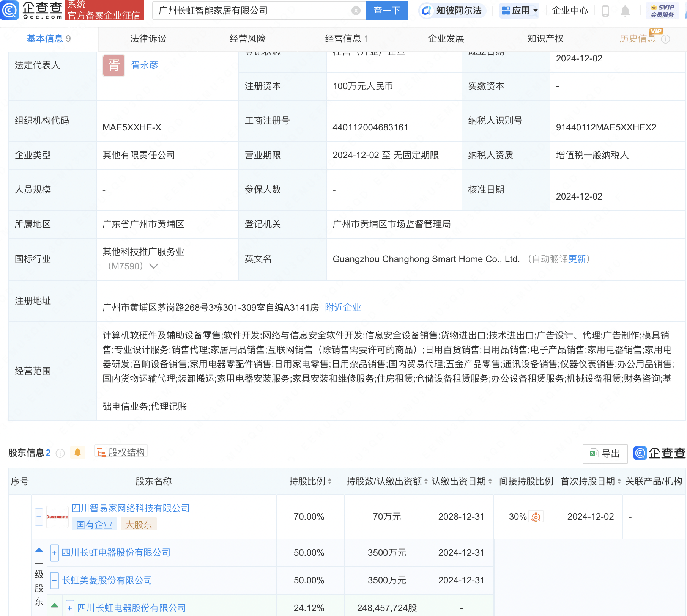687x616 pixels.
Task: Switch to the 法律诉讼 tab
Action: [x=148, y=39]
